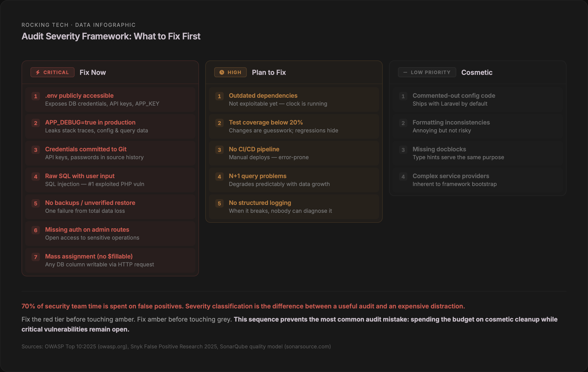Open the "Outdated dependencies" item
Viewport: 588px width, 372px height.
[x=263, y=96]
